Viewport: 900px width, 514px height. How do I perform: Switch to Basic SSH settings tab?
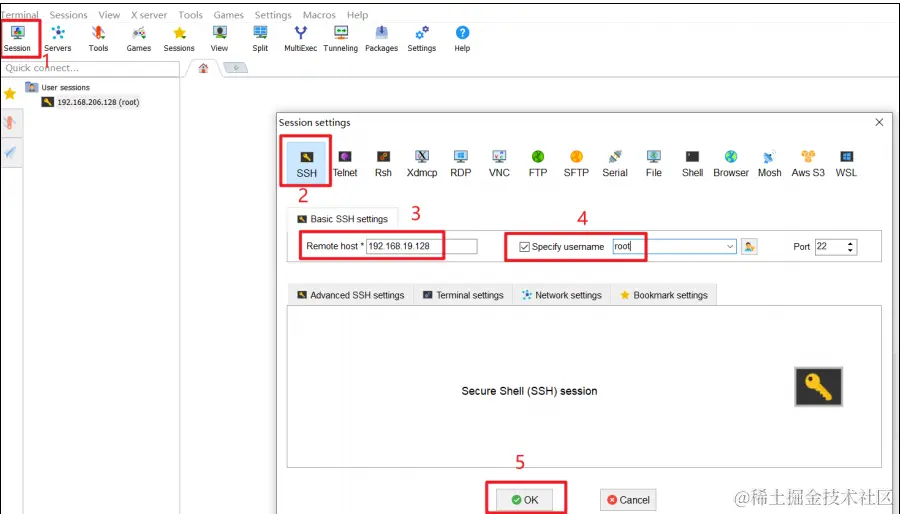coord(343,219)
